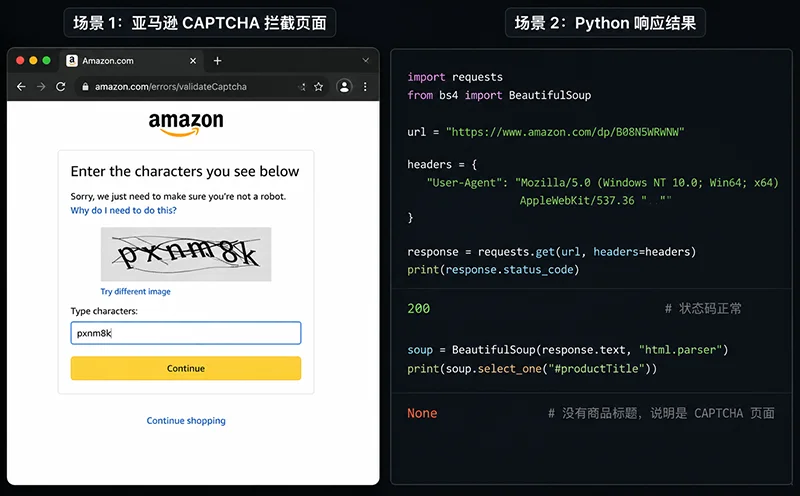Click the '# 状态码正常' comment

[703, 309]
